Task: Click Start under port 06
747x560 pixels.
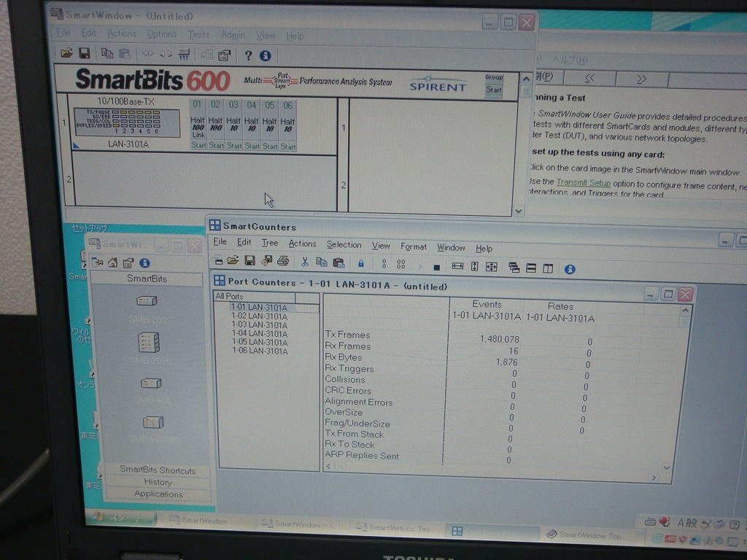Action: [287, 147]
